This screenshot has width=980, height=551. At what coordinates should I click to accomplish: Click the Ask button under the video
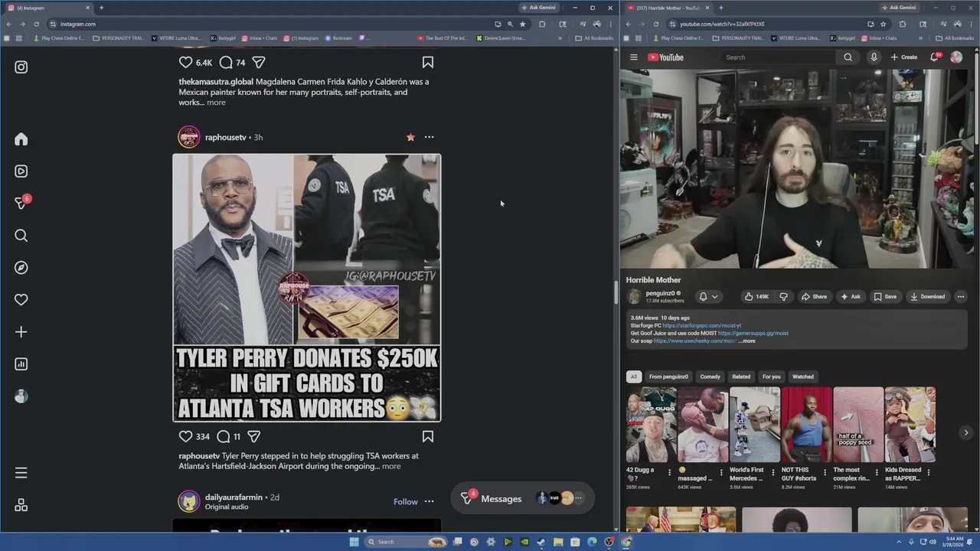pyautogui.click(x=851, y=297)
